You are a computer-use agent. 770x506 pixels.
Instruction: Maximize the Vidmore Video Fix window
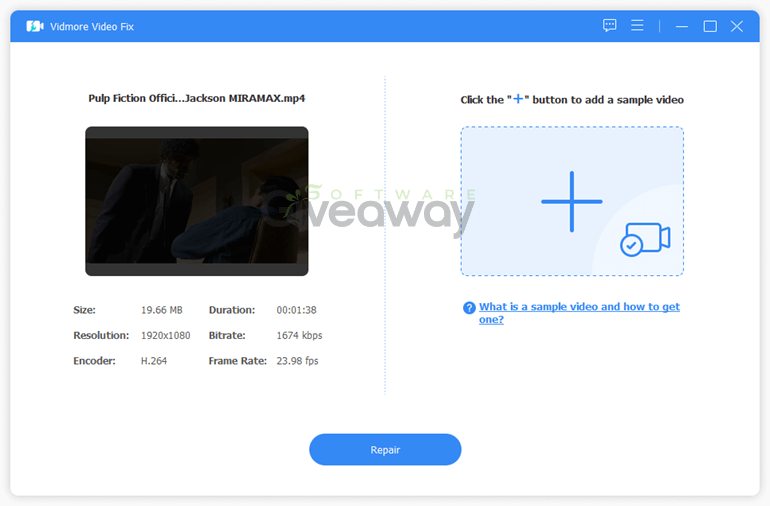pyautogui.click(x=710, y=27)
